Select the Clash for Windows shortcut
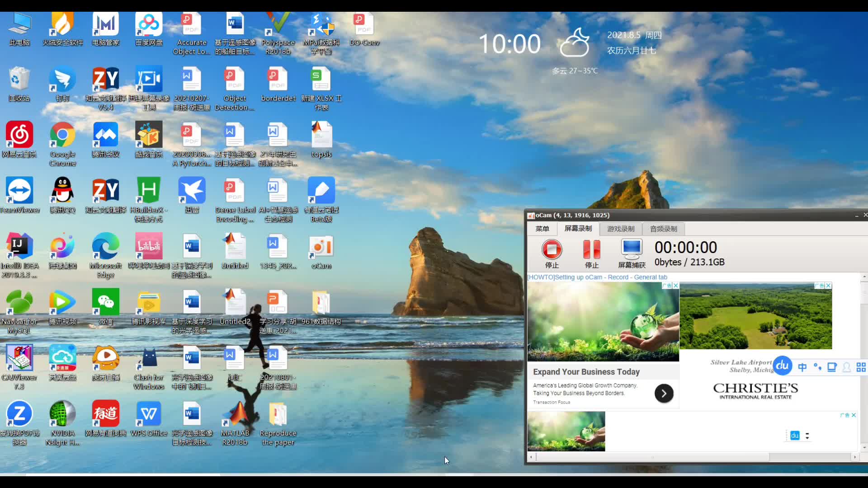 pyautogui.click(x=149, y=368)
